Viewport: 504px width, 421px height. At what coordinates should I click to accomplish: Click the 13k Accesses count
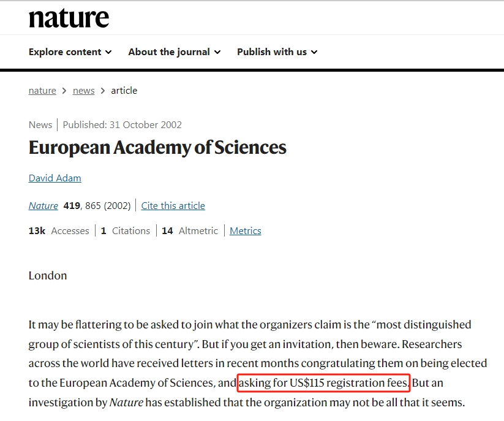[59, 230]
